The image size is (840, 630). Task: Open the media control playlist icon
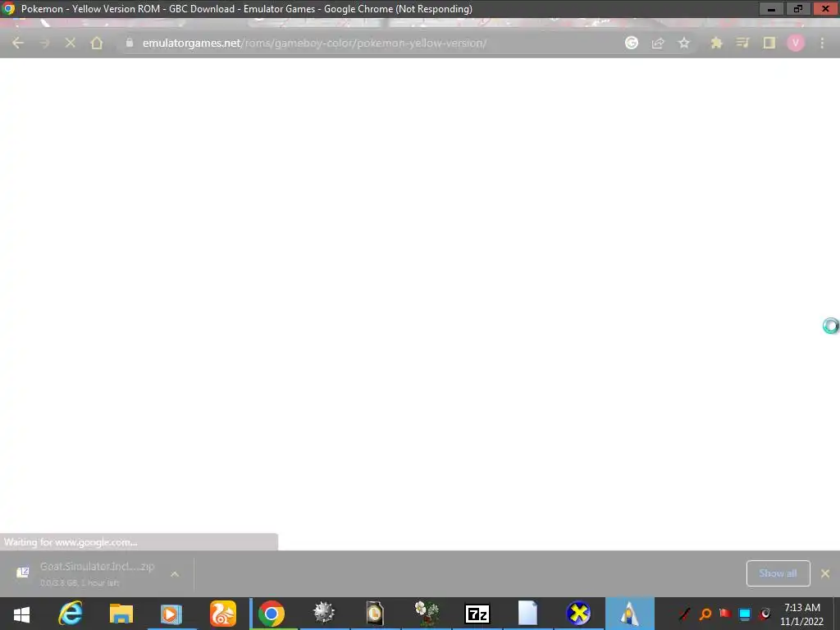click(x=742, y=43)
